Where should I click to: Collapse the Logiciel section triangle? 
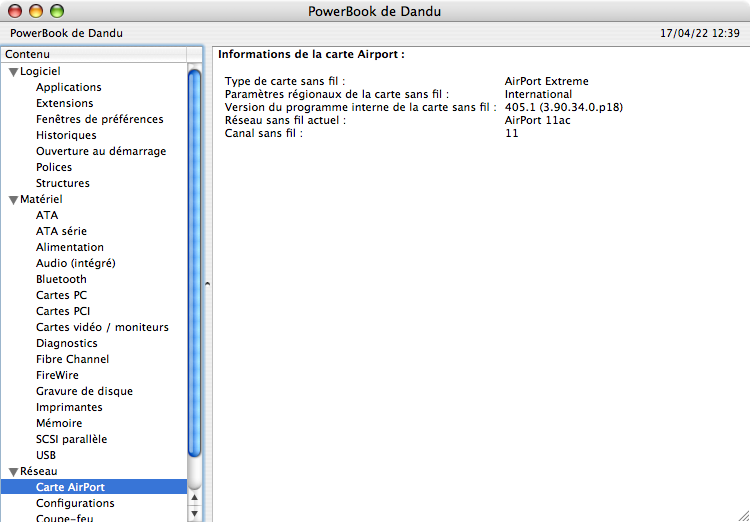[x=13, y=72]
